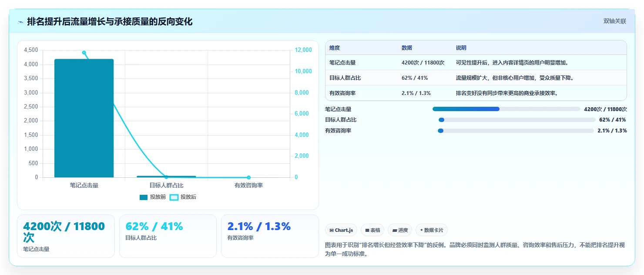644x275 pixels.
Task: Click the 4,500 left axis value
Action: click(x=31, y=50)
